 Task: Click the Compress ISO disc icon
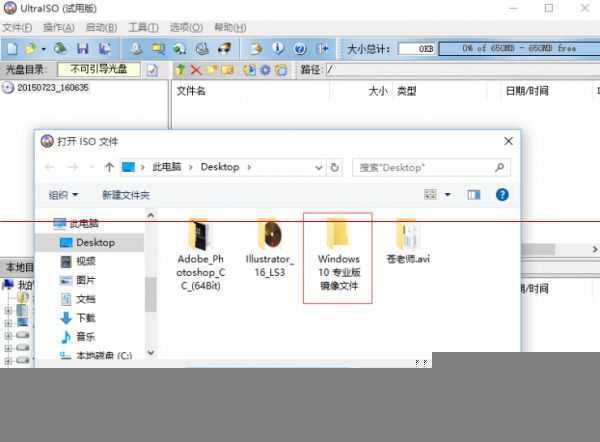coord(179,49)
